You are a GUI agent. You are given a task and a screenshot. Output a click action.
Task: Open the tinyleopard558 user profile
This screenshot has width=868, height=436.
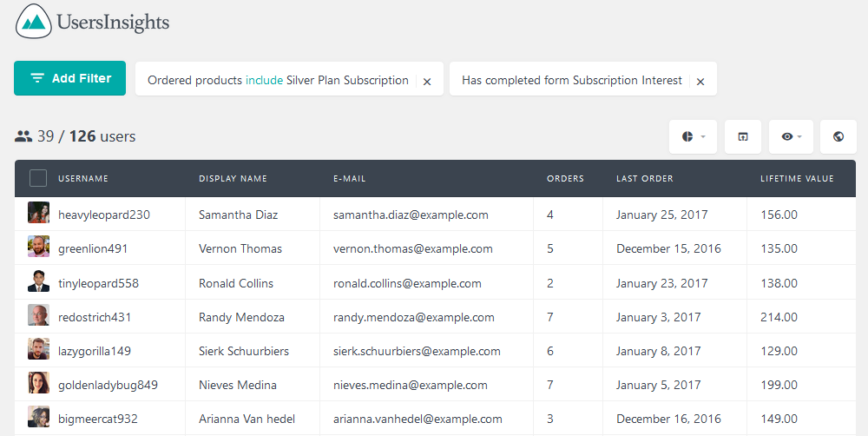[x=99, y=283]
